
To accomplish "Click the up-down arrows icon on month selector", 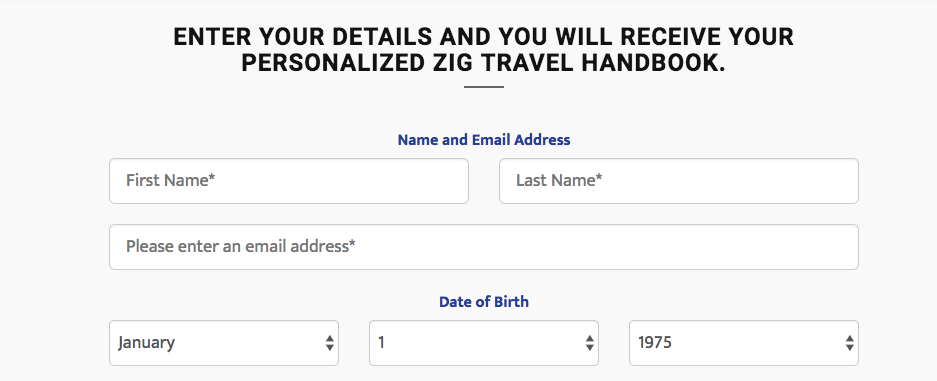I will [329, 343].
